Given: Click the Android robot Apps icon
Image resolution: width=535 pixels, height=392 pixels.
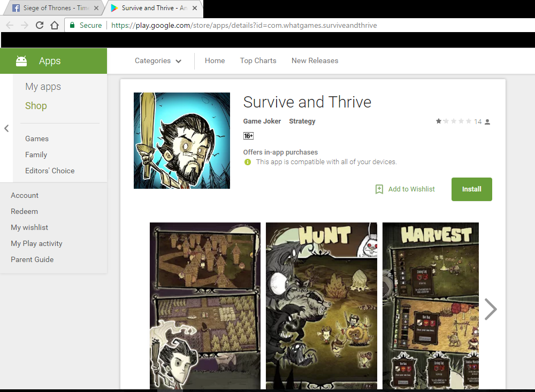Looking at the screenshot, I should coord(21,61).
